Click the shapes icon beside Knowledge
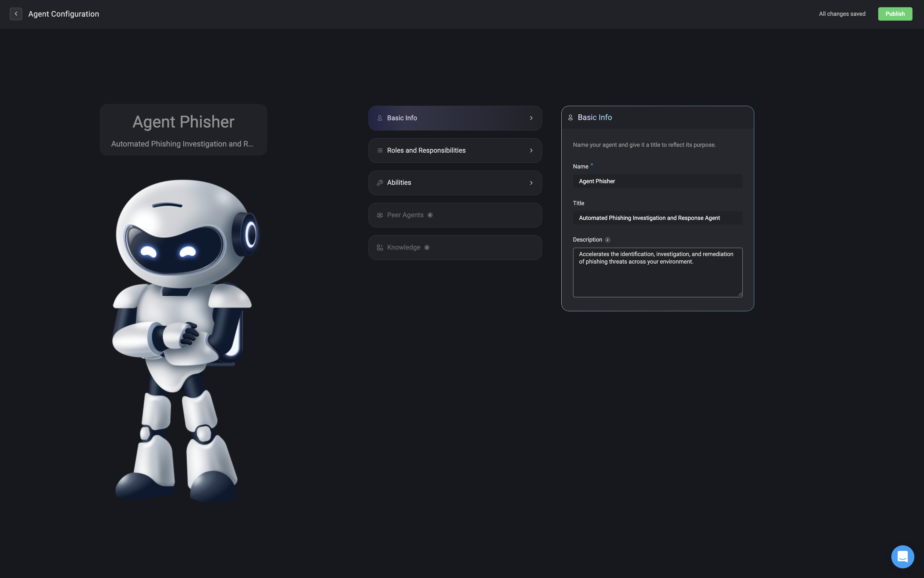Image resolution: width=924 pixels, height=578 pixels. tap(380, 248)
